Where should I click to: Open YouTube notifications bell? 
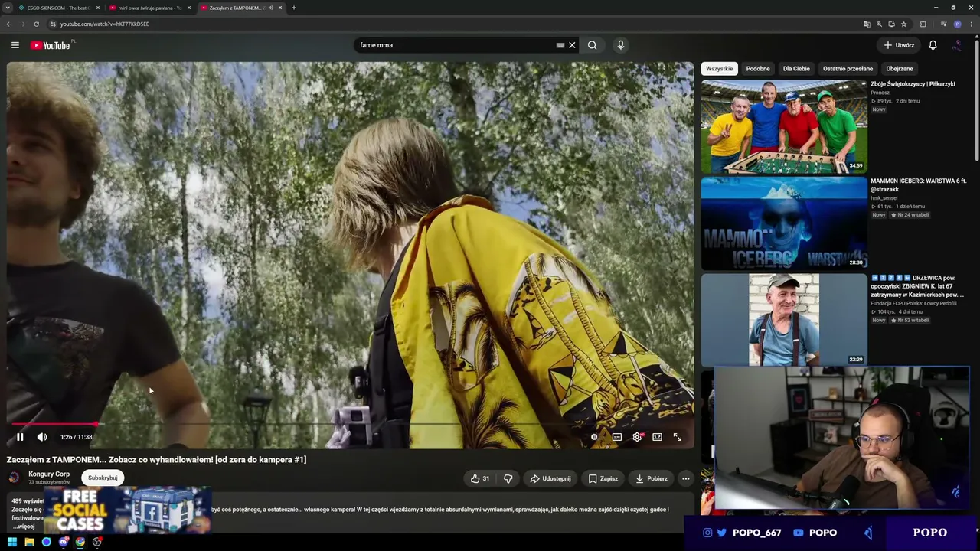[933, 45]
